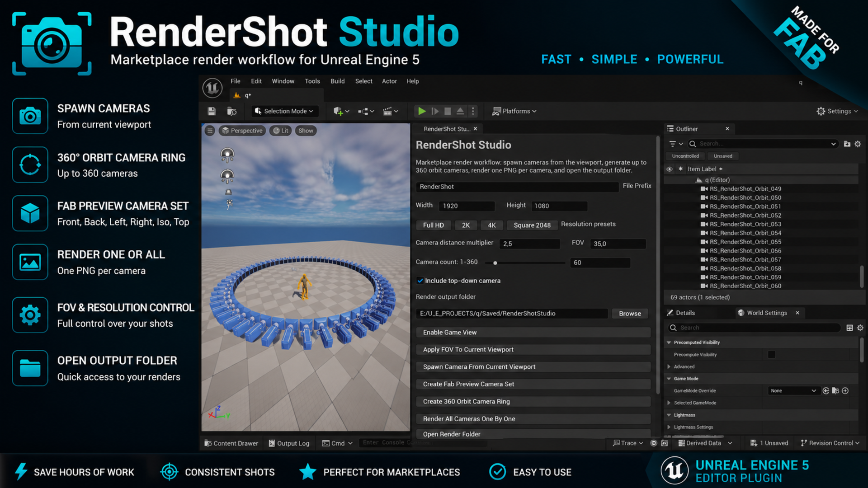Collapse the Precomputed Visibility section
868x488 pixels.
669,343
